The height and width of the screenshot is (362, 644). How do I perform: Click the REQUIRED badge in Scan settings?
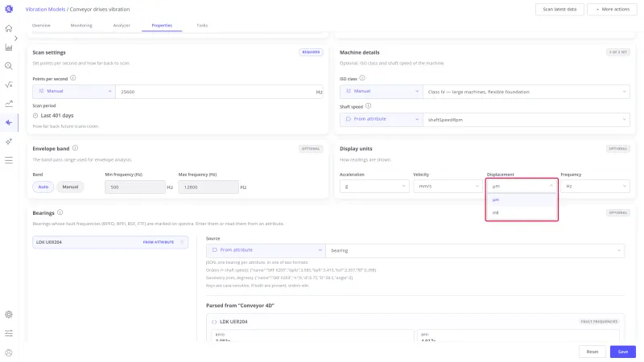point(311,52)
